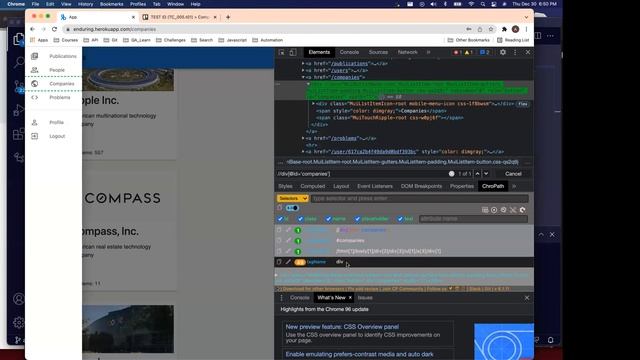Open the Styles pane tab
Image resolution: width=640 pixels, height=360 pixels.
pos(285,186)
